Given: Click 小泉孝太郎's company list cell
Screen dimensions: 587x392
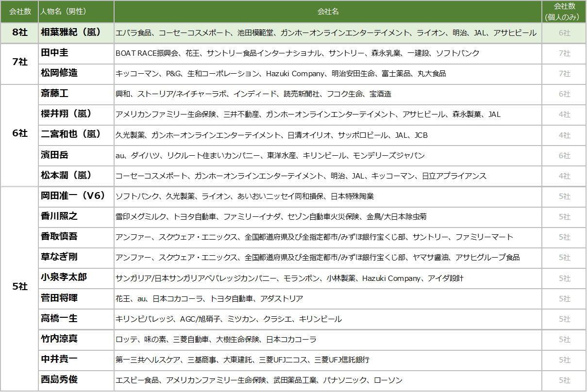Looking at the screenshot, I should click(x=328, y=278).
